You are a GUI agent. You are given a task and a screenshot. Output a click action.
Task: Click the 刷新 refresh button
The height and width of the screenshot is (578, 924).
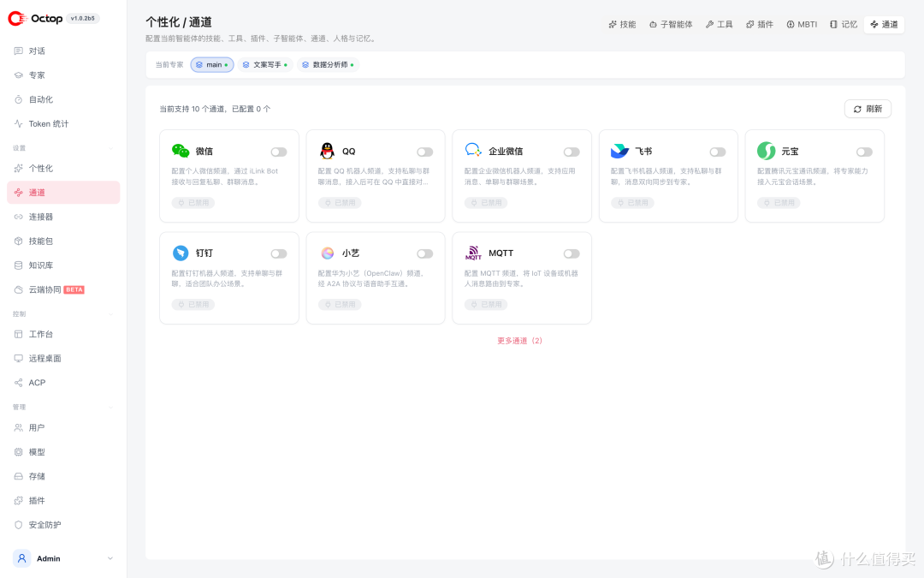868,109
